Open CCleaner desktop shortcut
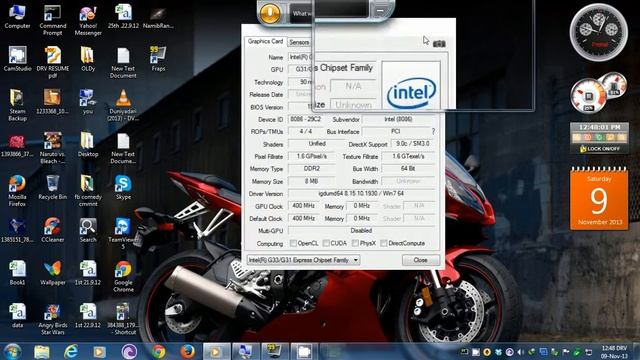Image resolution: width=640 pixels, height=360 pixels. coord(53,230)
